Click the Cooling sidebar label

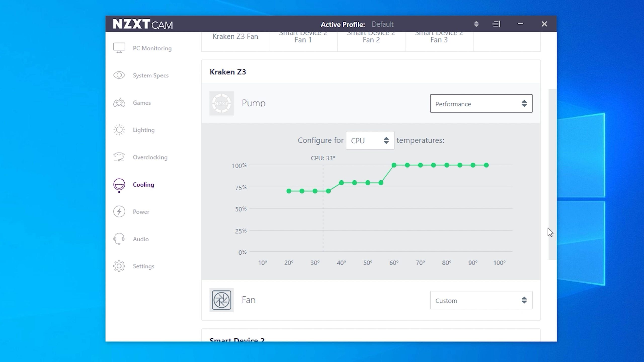coord(143,185)
